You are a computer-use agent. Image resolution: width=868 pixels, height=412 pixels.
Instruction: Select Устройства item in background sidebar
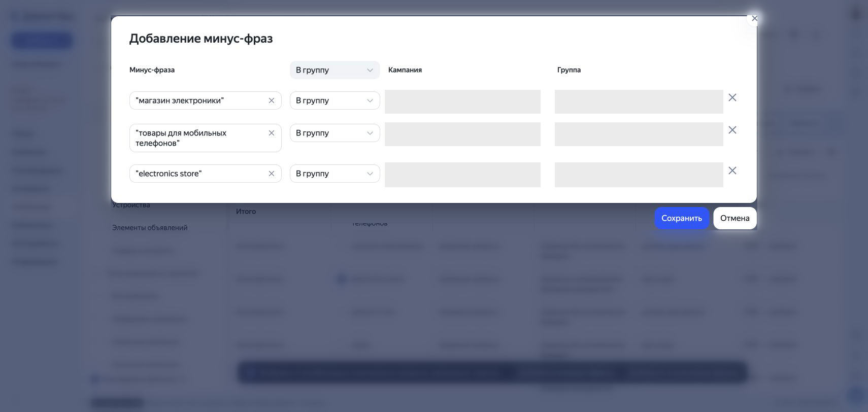[x=131, y=205]
